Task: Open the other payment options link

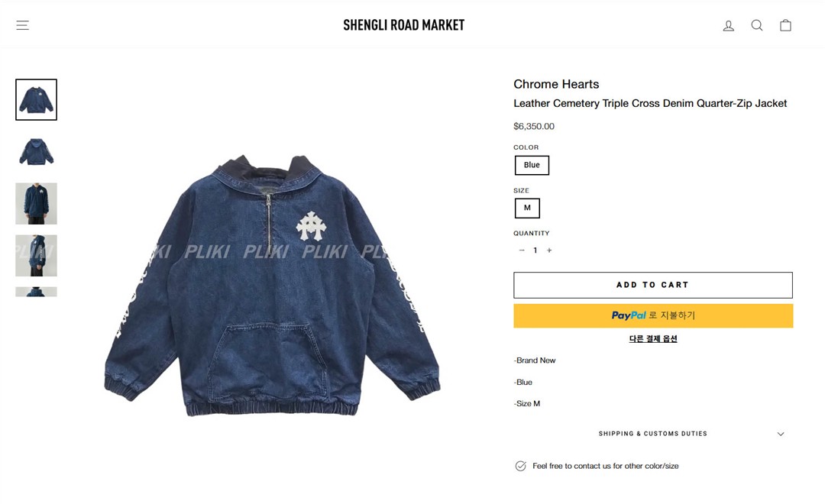Action: pyautogui.click(x=653, y=339)
